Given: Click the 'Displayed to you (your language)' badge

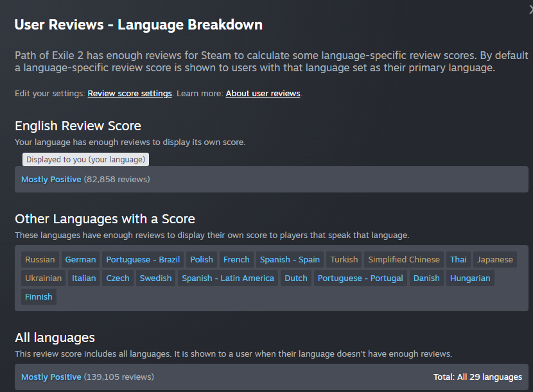Looking at the screenshot, I should 85,160.
